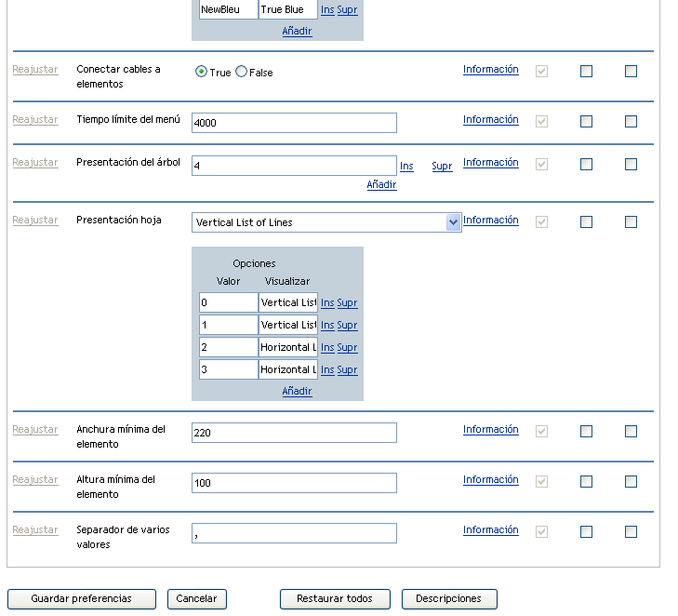
Task: Click Visualizar field in the value 0 row
Action: 288,302
